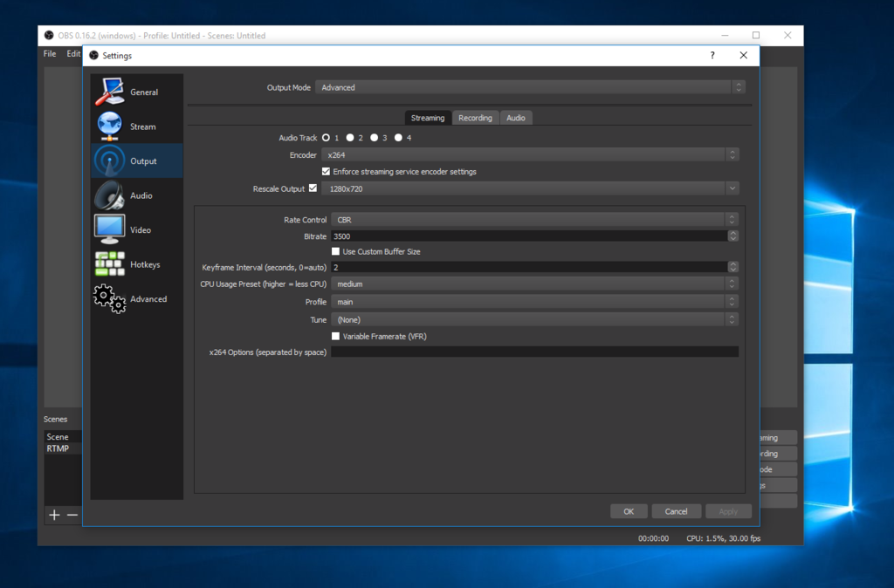894x588 pixels.
Task: Click the x264 Options text field
Action: 535,352
